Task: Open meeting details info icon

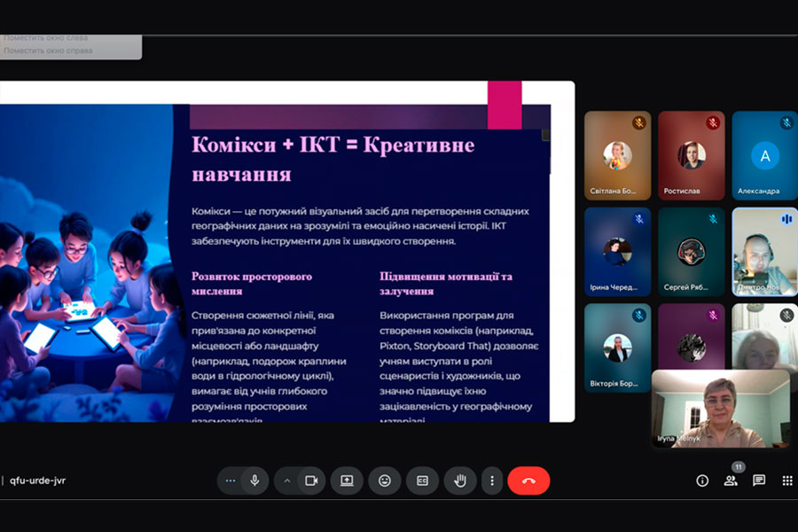Action: 702,481
